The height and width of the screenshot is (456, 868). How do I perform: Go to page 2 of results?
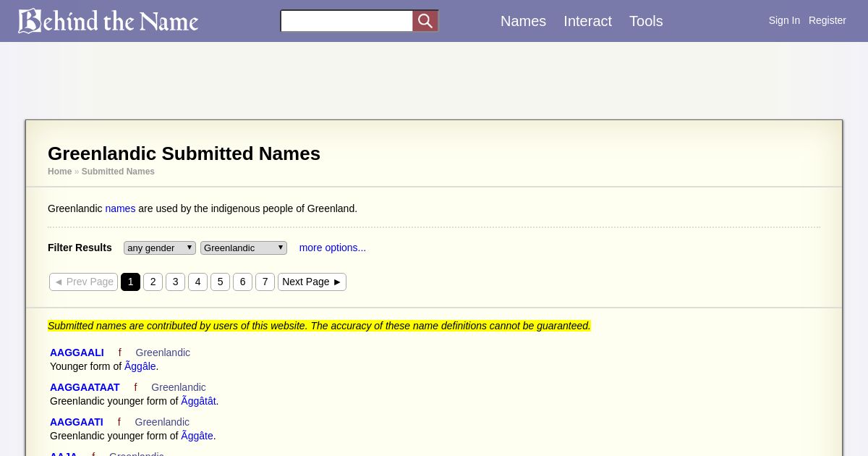coord(153,282)
